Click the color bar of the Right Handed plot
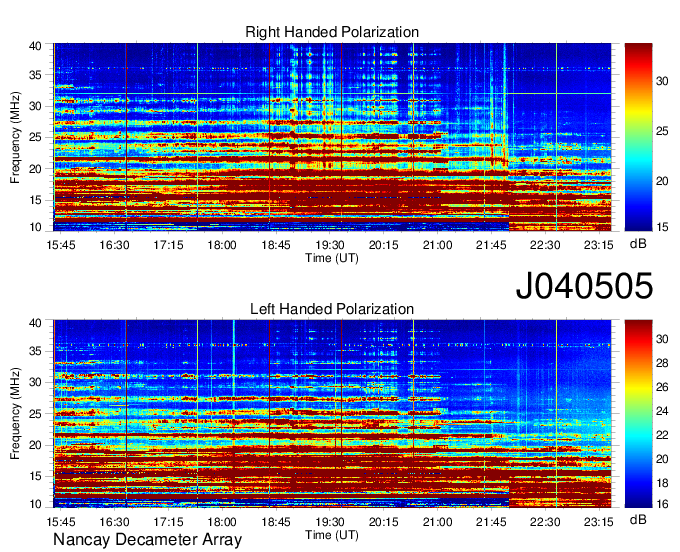This screenshot has width=680, height=552. pyautogui.click(x=638, y=137)
